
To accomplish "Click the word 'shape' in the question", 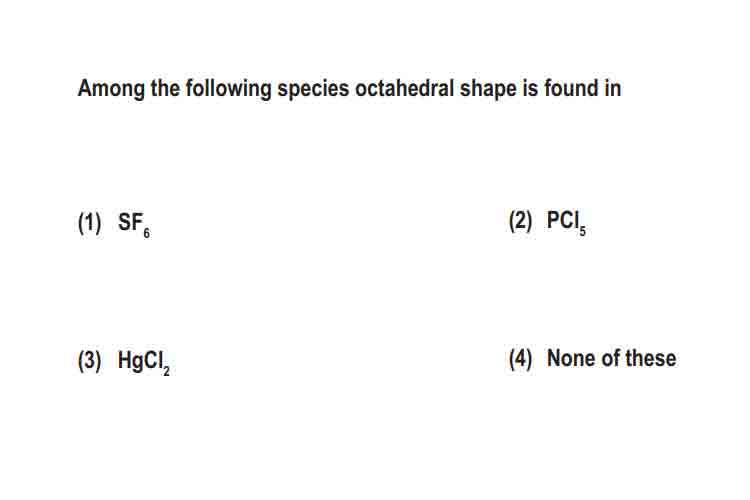I will (x=488, y=89).
